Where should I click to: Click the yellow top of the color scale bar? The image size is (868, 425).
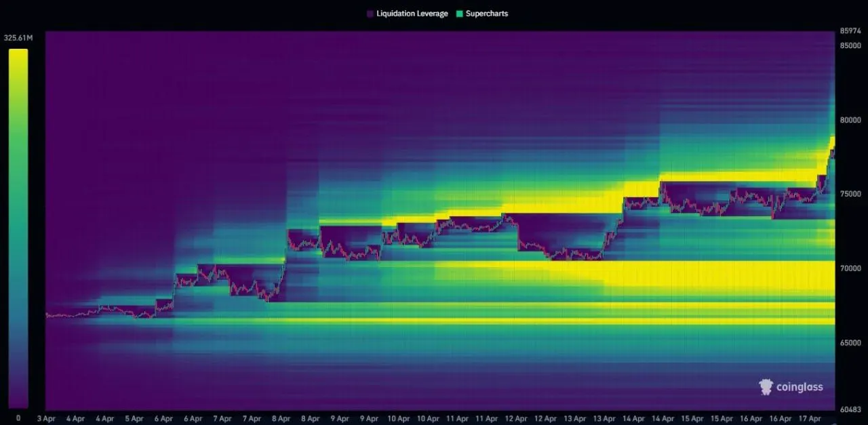(18, 54)
